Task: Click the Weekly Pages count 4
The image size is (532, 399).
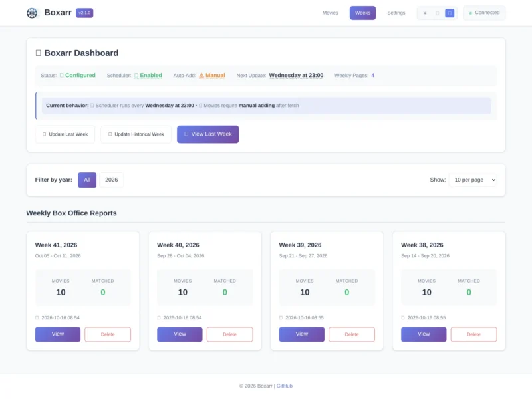Action: (373, 76)
